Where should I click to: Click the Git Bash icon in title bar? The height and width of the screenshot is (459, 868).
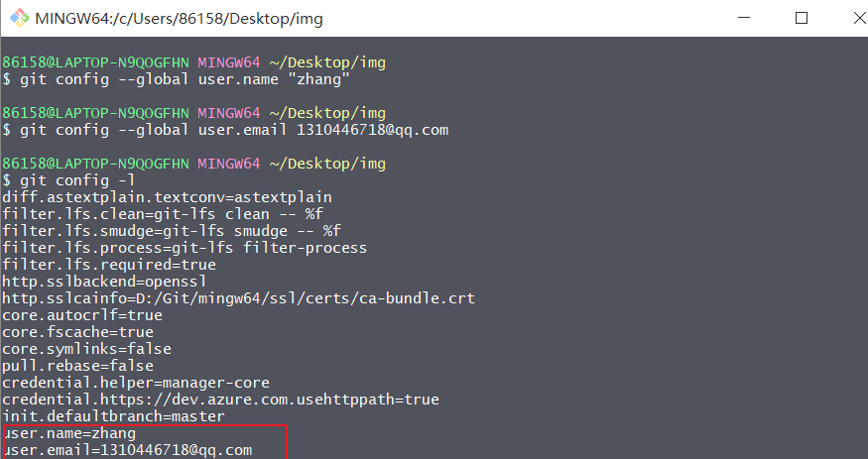tap(18, 19)
